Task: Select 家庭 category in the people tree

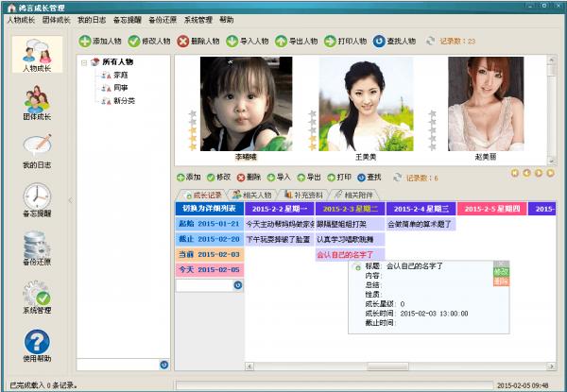Action: [119, 75]
